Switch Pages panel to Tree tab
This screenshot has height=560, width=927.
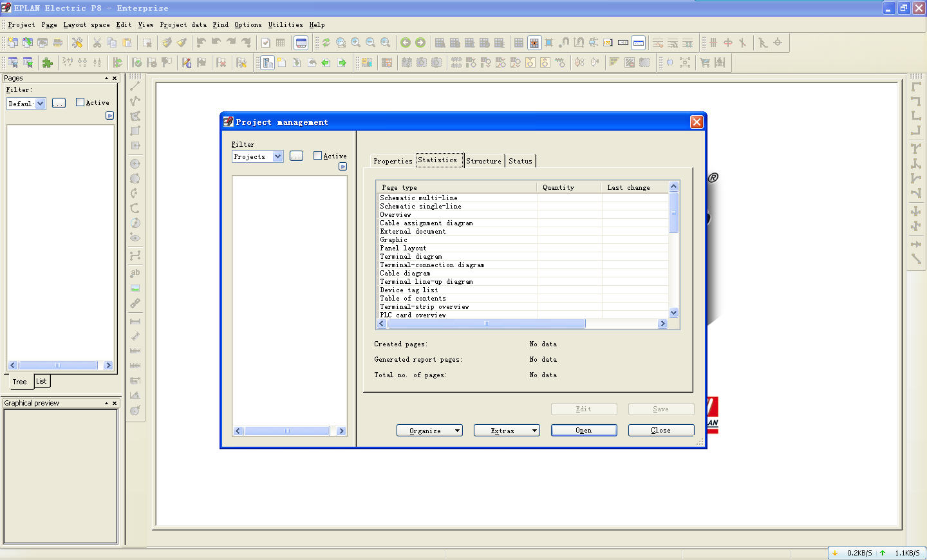click(x=20, y=382)
